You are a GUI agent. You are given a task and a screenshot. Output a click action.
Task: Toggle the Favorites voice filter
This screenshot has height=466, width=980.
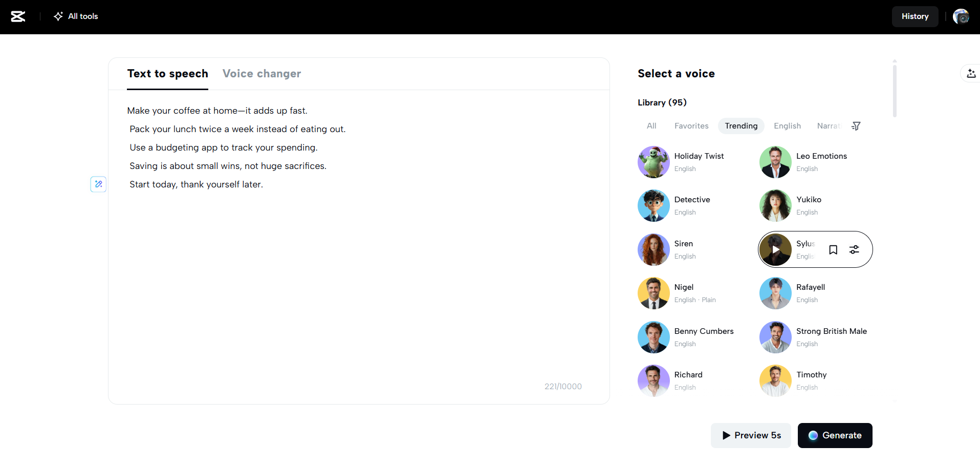(x=691, y=126)
